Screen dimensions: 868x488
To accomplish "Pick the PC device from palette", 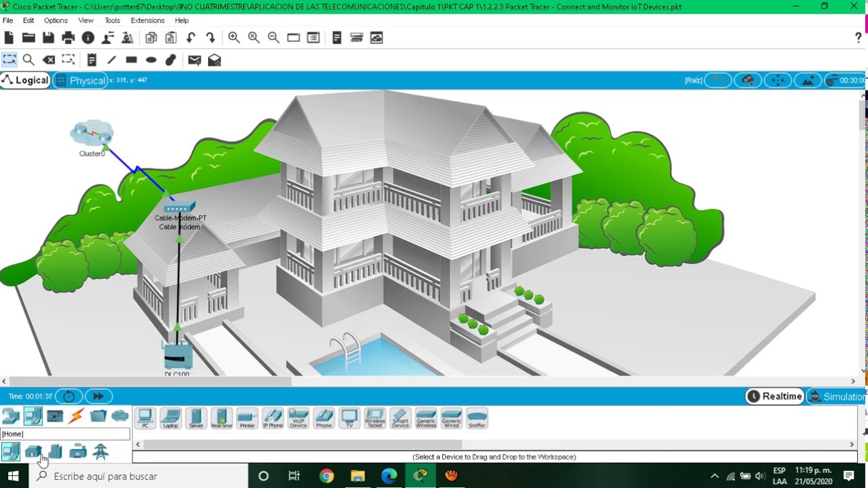I will tap(145, 418).
